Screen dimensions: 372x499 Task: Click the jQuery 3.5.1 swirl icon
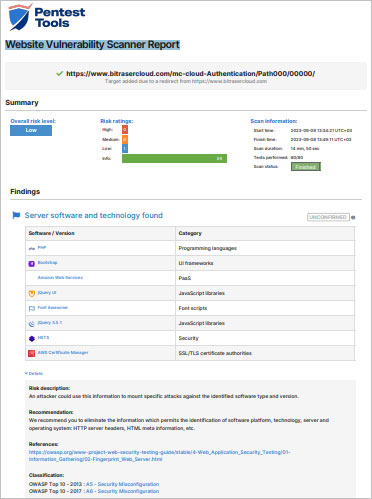coord(32,324)
